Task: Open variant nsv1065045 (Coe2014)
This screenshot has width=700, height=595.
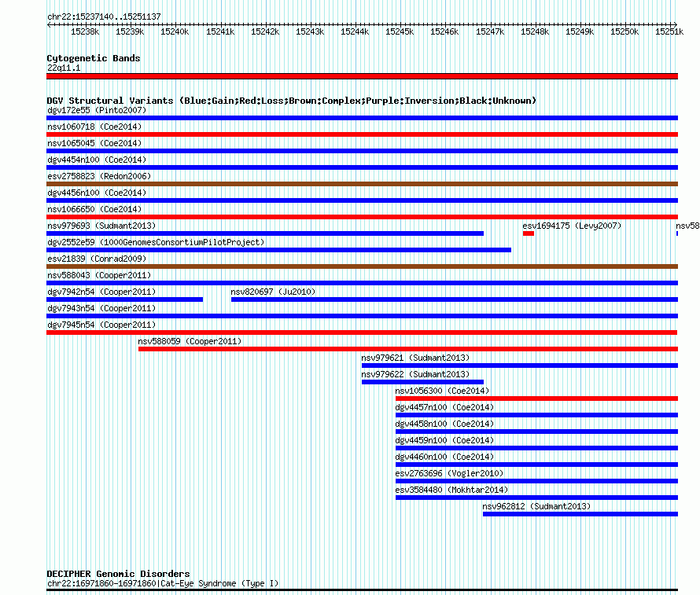Action: click(94, 143)
